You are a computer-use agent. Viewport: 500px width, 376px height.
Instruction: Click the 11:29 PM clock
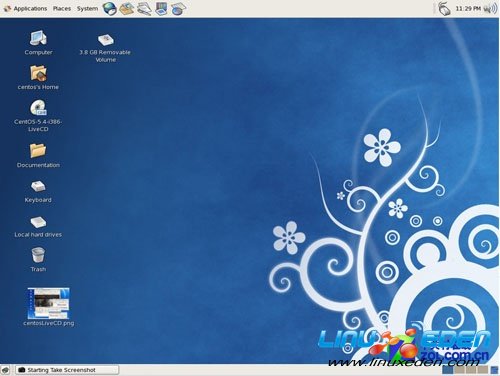[468, 9]
